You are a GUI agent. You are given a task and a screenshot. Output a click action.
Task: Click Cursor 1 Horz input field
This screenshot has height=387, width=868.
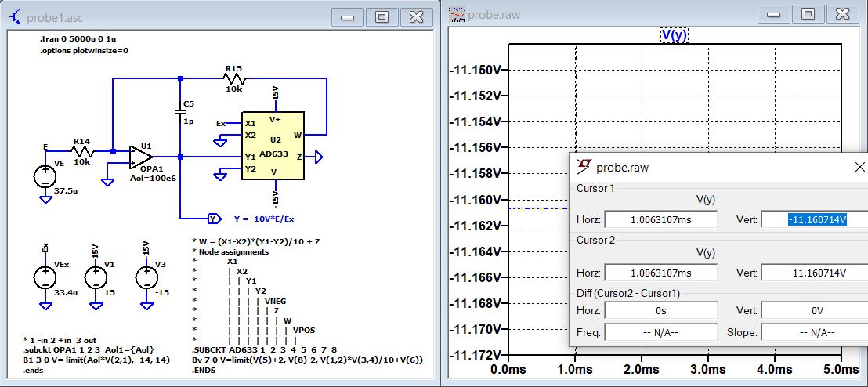coord(660,219)
